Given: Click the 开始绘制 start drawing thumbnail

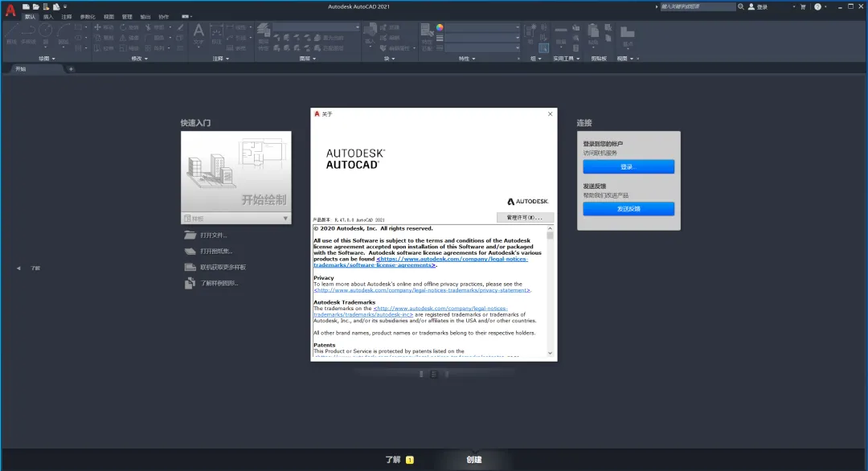Looking at the screenshot, I should click(235, 172).
